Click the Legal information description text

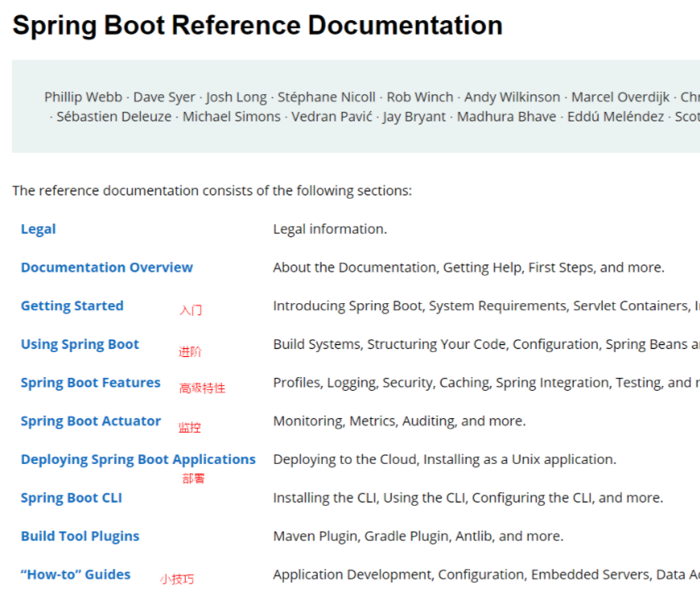tap(330, 229)
